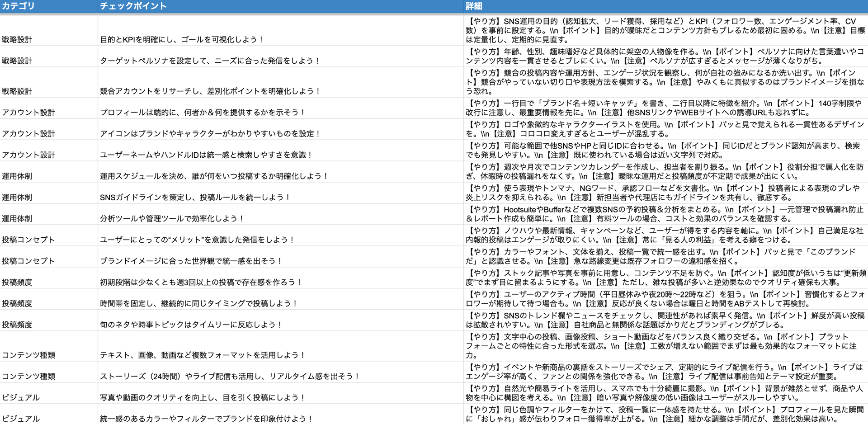Open detail cell starting '【やり方】ストック記事や写真'
This screenshot has width=868, height=424.
click(666, 278)
